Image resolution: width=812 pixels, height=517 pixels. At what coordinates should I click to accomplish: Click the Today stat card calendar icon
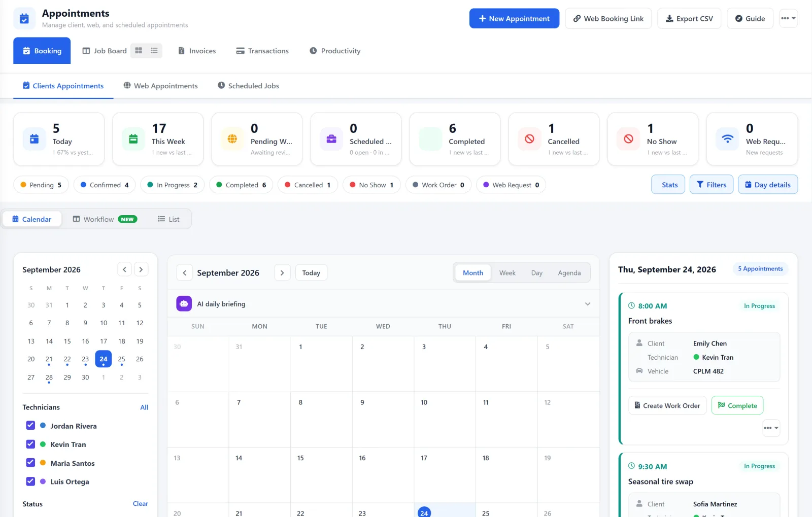coord(35,139)
